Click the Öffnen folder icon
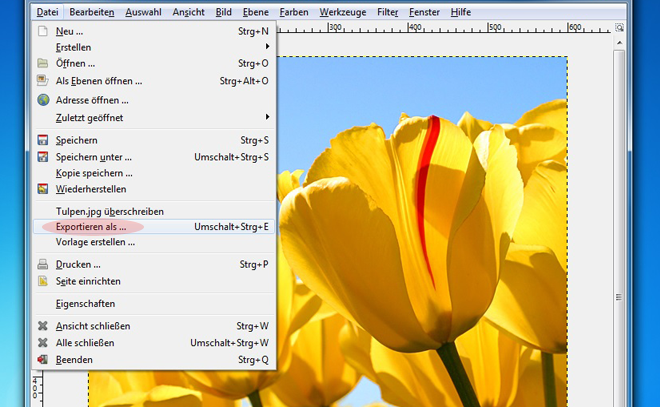This screenshot has height=407, width=660. pos(43,64)
